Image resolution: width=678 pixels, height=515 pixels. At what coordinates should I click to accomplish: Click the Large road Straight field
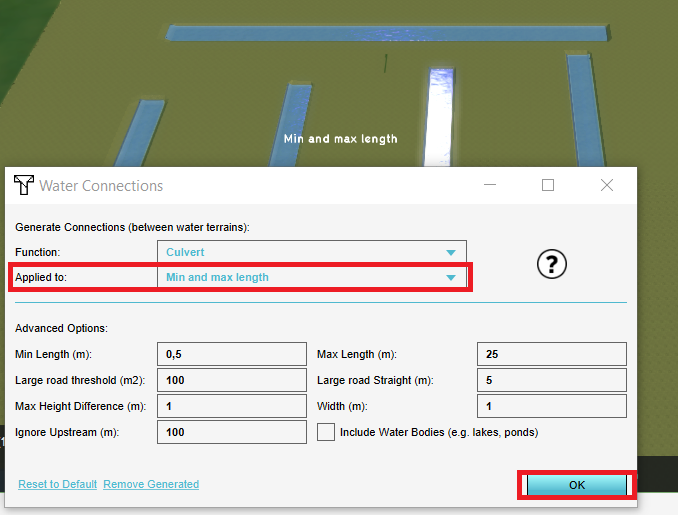click(x=552, y=380)
